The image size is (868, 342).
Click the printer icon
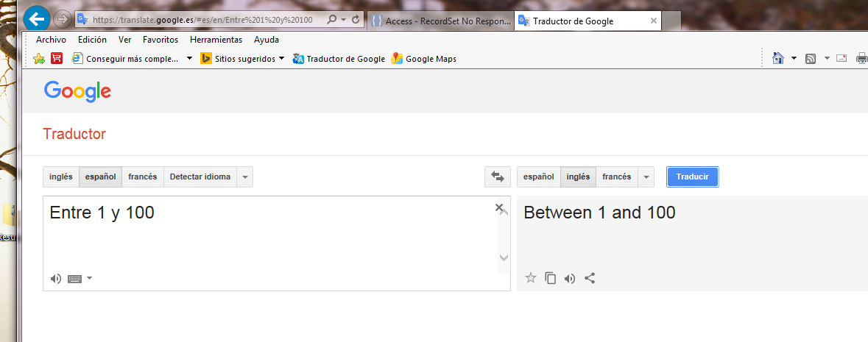point(861,58)
